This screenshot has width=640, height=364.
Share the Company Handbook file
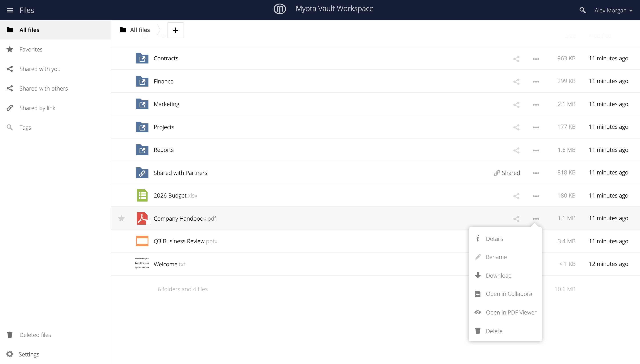pos(516,219)
